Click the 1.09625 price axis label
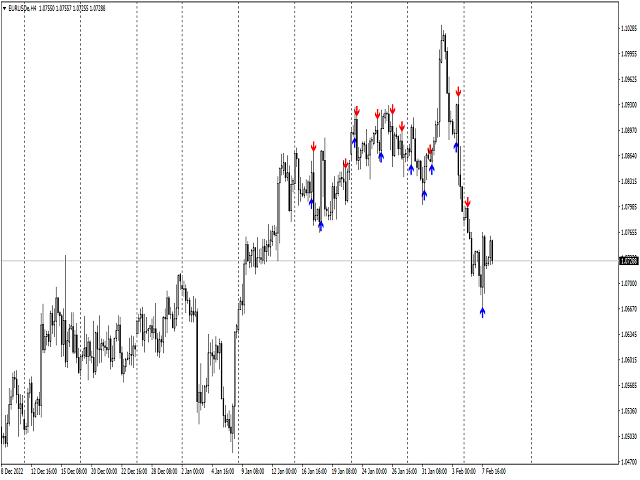 (x=629, y=79)
